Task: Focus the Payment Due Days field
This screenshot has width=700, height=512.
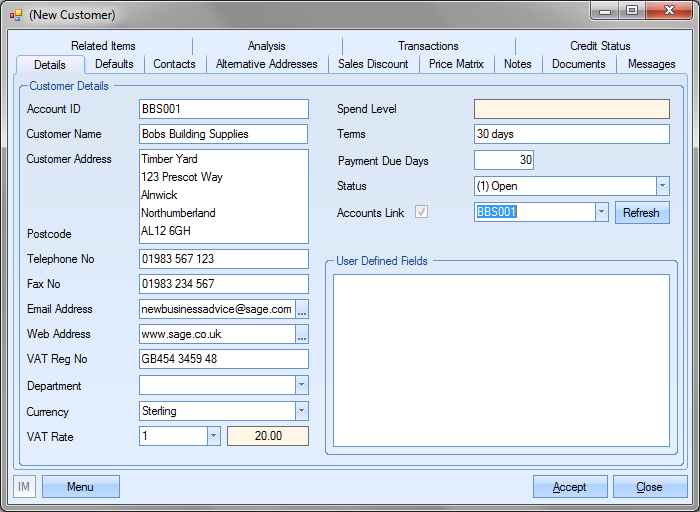Action: point(503,160)
